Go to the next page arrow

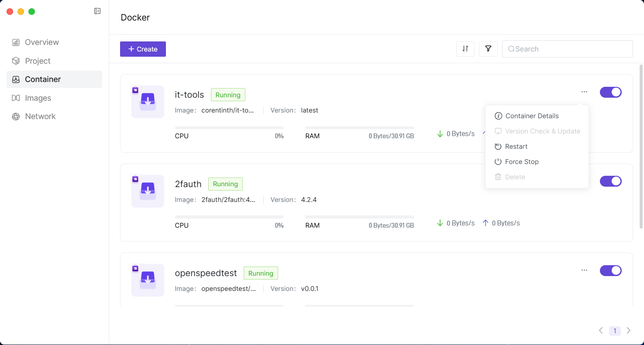(x=628, y=331)
